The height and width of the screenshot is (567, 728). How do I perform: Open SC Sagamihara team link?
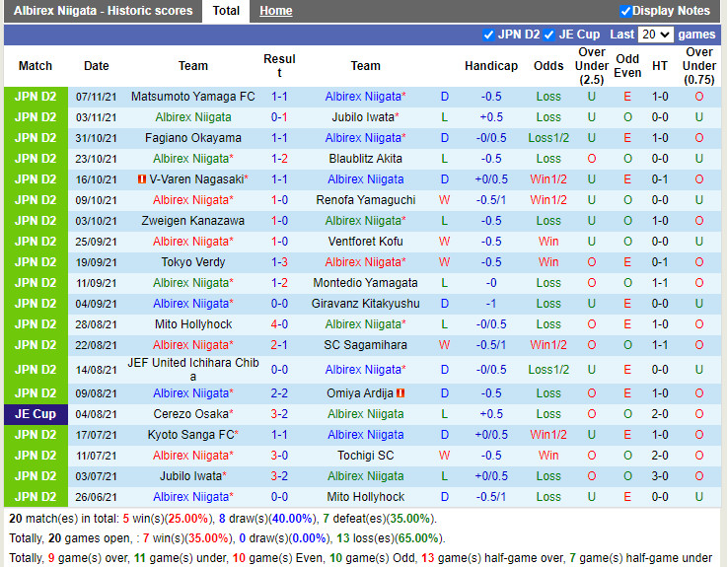[x=365, y=345]
